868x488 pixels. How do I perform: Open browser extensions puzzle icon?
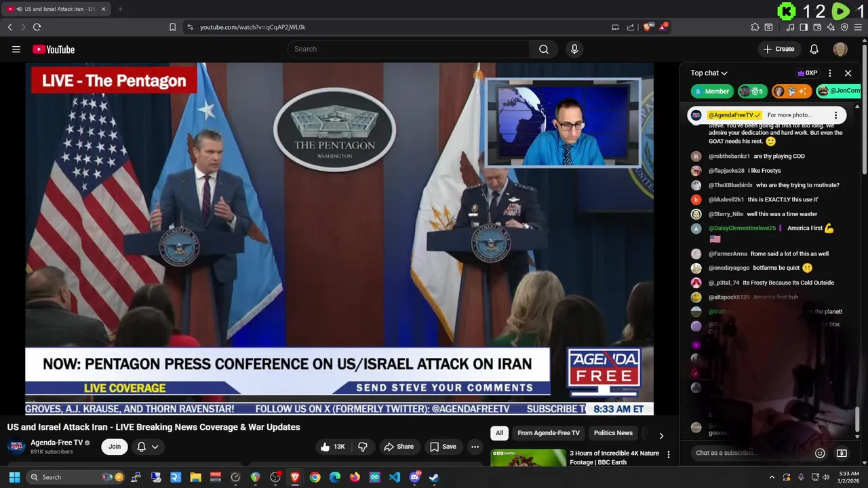coord(755,27)
